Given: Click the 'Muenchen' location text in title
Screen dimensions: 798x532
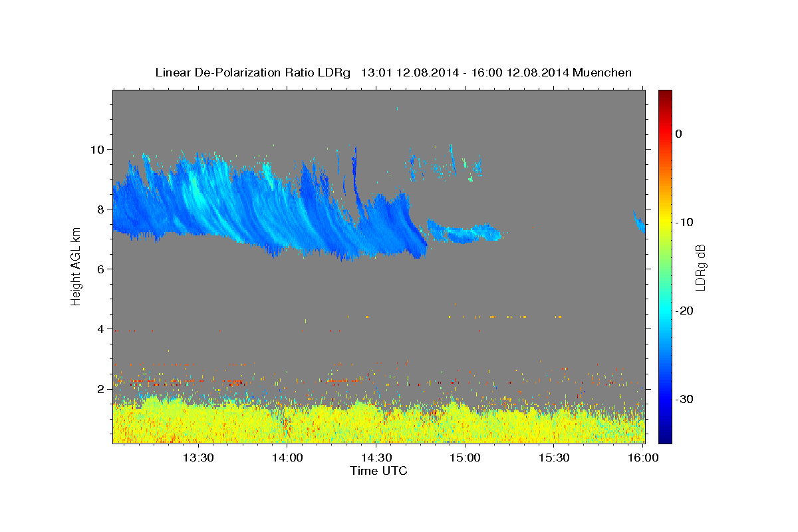Looking at the screenshot, I should [603, 72].
